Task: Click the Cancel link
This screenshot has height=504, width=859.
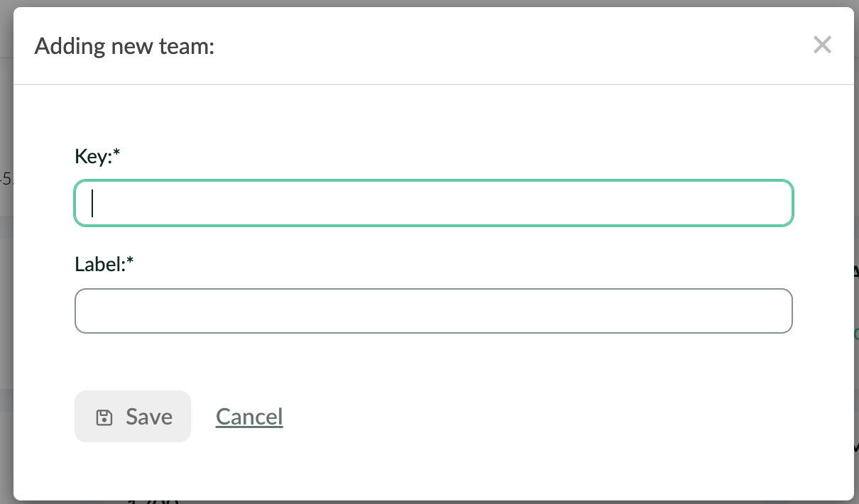Action: click(249, 417)
